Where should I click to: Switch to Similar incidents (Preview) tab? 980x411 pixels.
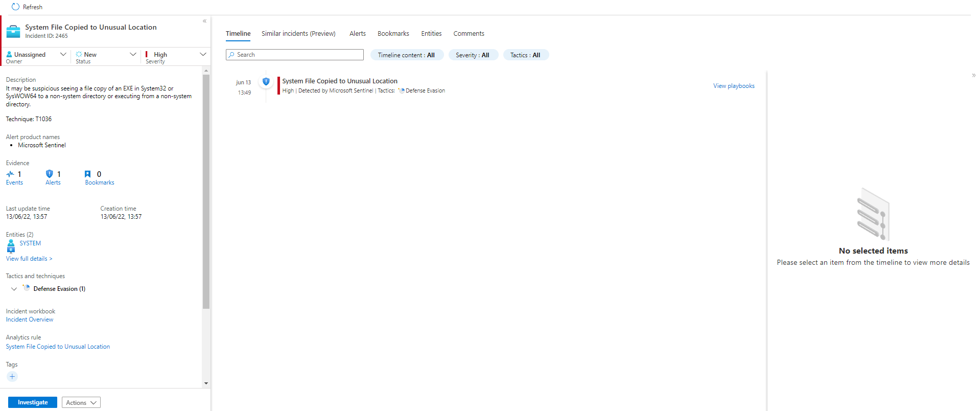point(298,34)
